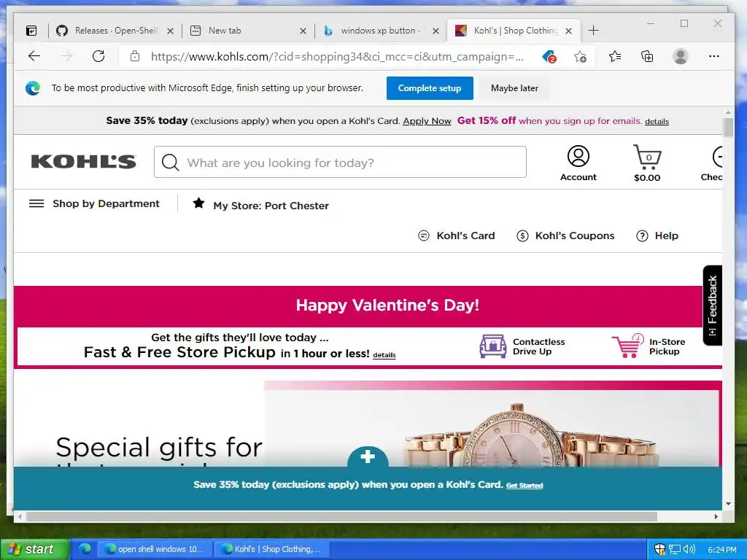
Task: Click the Edge quick launch icon in taskbar
Action: [85, 549]
